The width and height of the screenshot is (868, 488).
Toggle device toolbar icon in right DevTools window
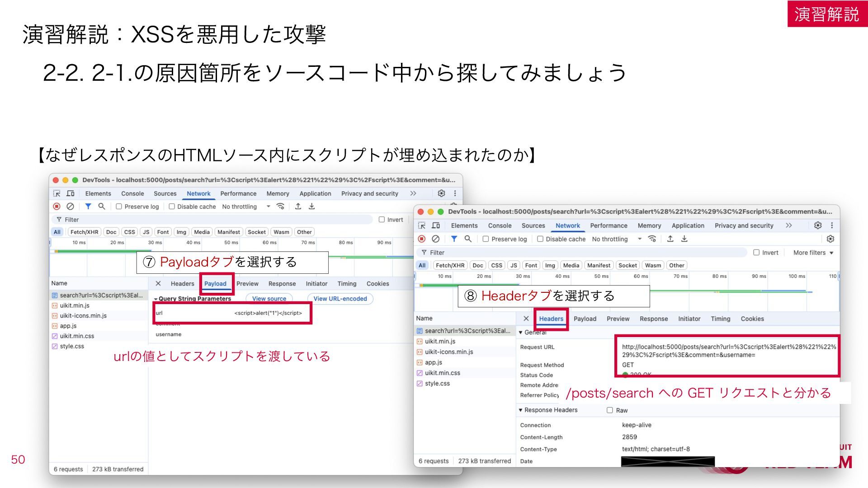point(436,225)
